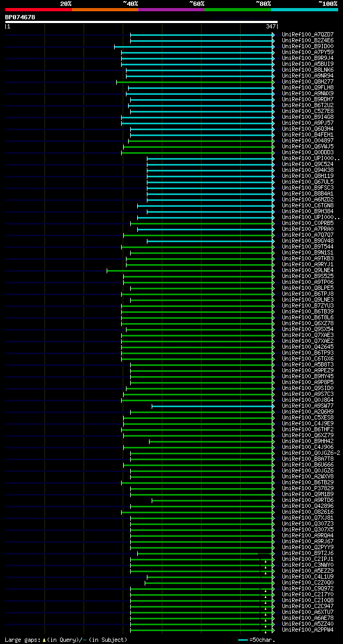Click the query gap marker on row C3NWY0
This screenshot has height=644, width=343.
point(265,567)
